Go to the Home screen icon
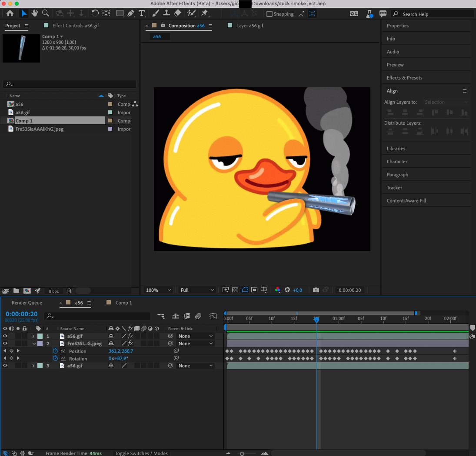This screenshot has width=476, height=456. pyautogui.click(x=10, y=13)
